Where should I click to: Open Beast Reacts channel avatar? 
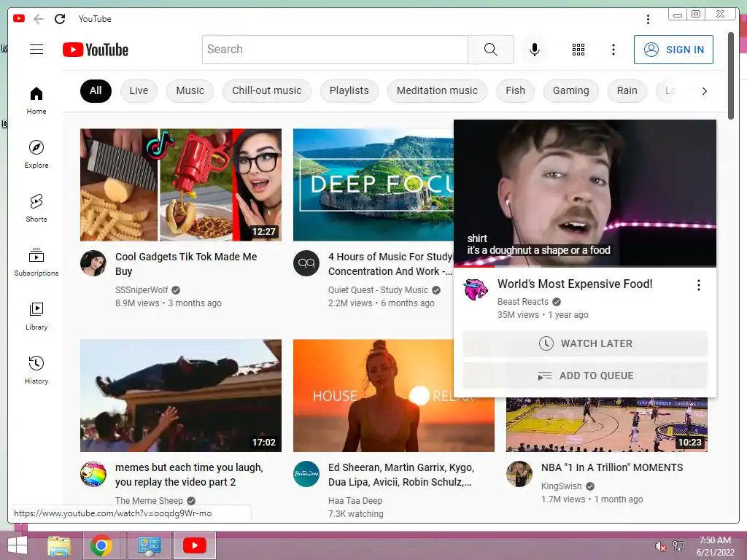pyautogui.click(x=476, y=289)
